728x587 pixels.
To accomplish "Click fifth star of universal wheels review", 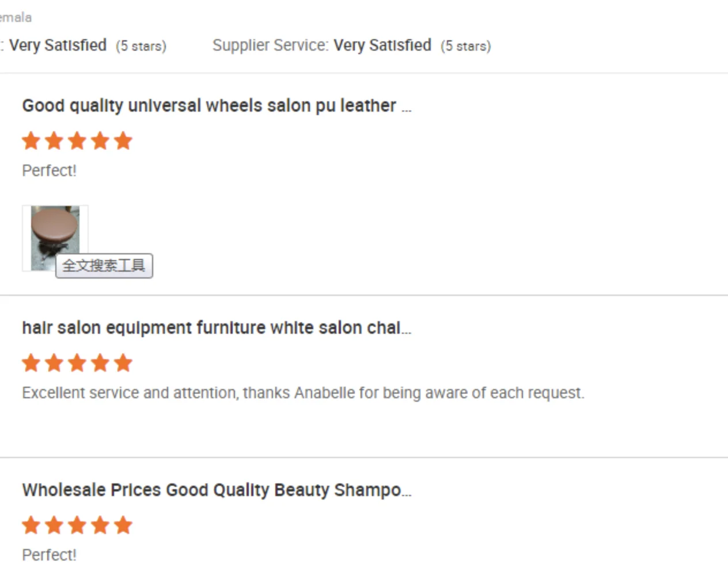I will (123, 141).
